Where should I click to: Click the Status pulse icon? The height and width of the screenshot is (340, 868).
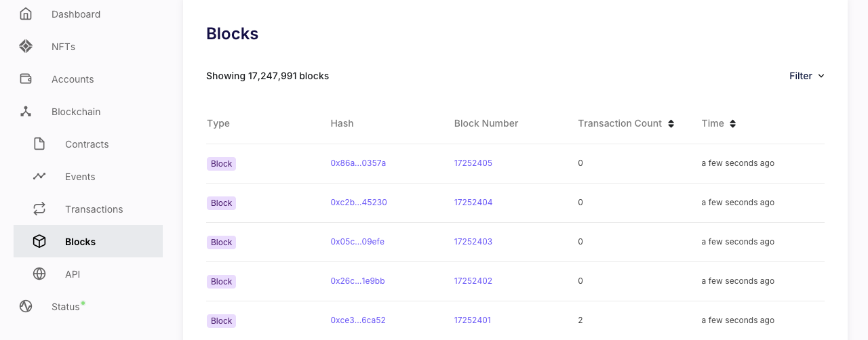[x=26, y=306]
